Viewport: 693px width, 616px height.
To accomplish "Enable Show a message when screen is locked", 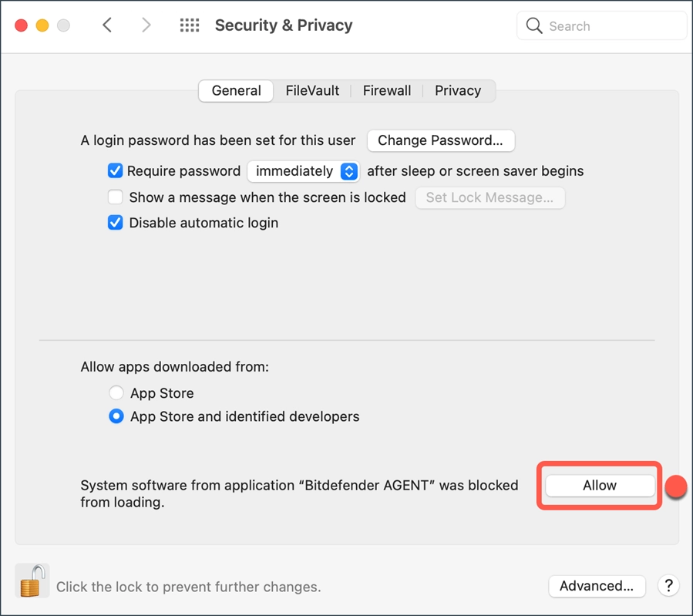I will click(116, 197).
